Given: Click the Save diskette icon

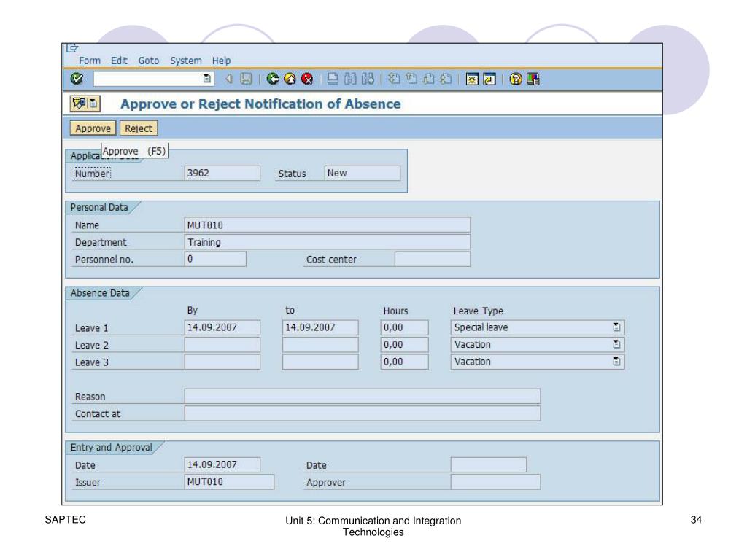Looking at the screenshot, I should point(246,79).
